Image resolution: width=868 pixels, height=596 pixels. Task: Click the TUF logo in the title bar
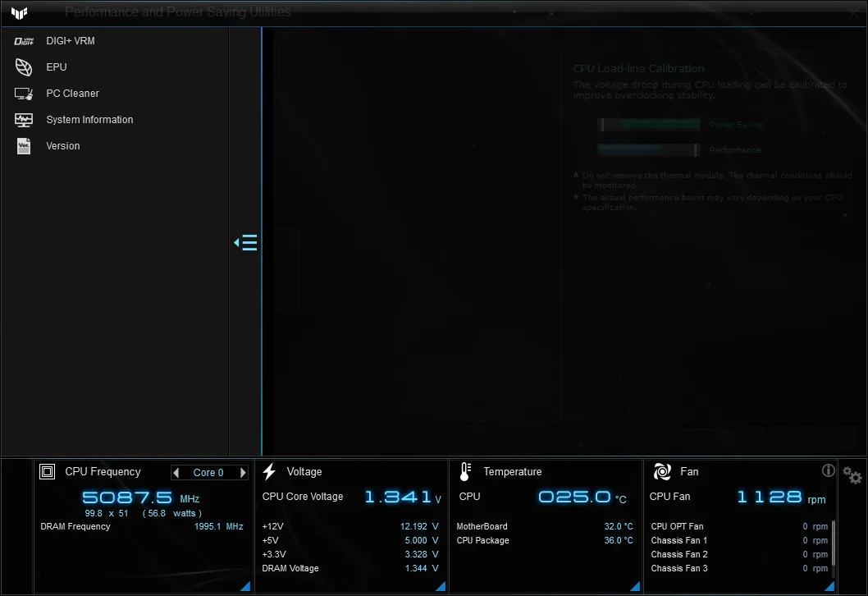point(20,12)
